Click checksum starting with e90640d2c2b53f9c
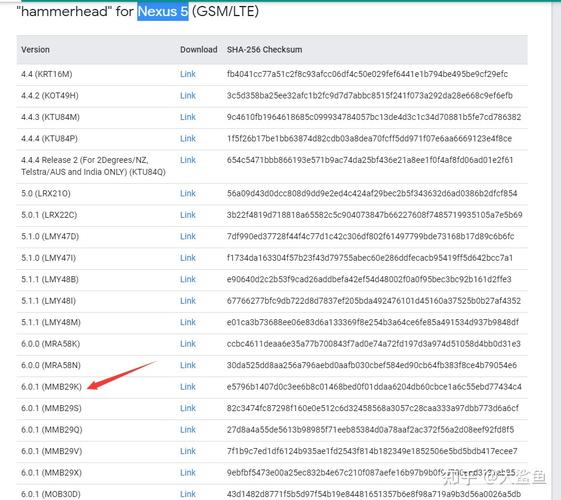The image size is (561, 500). (x=369, y=279)
